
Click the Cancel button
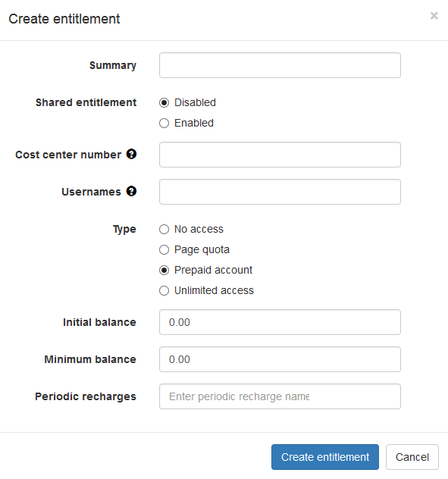[x=412, y=457]
